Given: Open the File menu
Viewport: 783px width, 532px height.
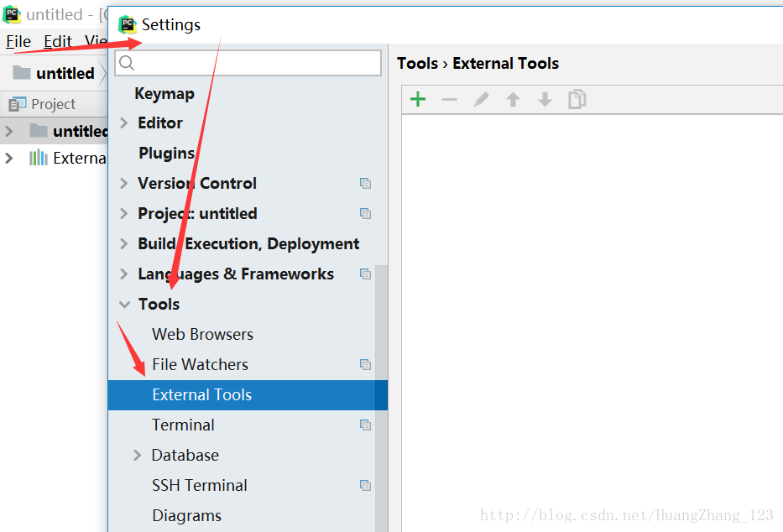Looking at the screenshot, I should [18, 41].
